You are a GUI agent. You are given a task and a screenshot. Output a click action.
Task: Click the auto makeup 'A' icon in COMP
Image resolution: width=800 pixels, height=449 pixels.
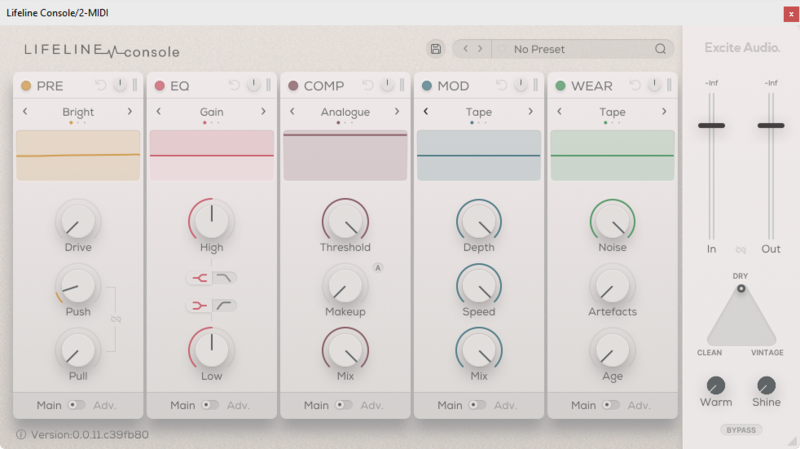(x=378, y=267)
